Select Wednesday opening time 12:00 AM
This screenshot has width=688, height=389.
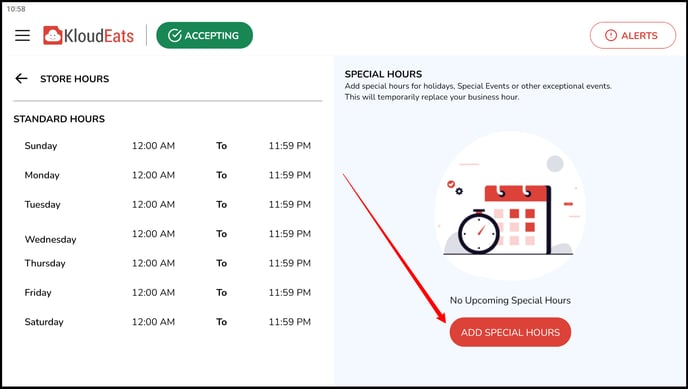pyautogui.click(x=153, y=234)
